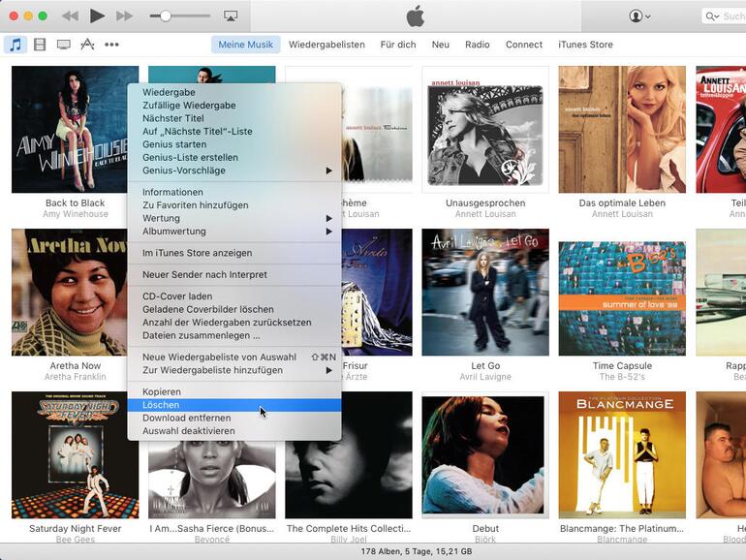Choose Im iTunes Store anzeigen
This screenshot has width=746, height=560.
(234, 253)
